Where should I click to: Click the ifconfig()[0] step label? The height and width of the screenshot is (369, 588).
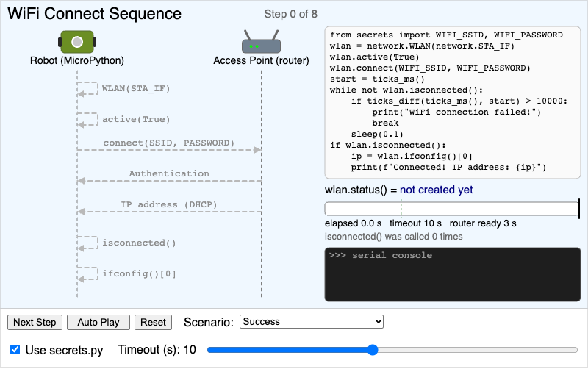click(x=139, y=273)
